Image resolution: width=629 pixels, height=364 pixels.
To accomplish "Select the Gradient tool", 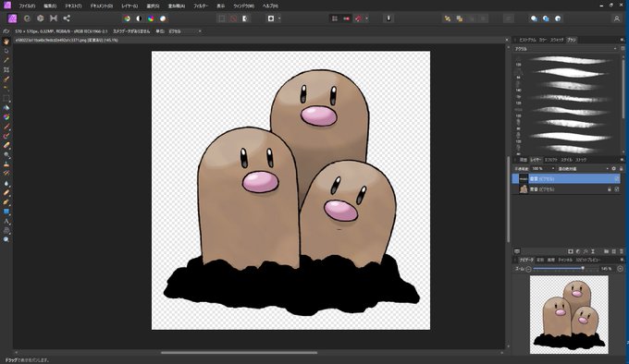I will pyautogui.click(x=6, y=117).
